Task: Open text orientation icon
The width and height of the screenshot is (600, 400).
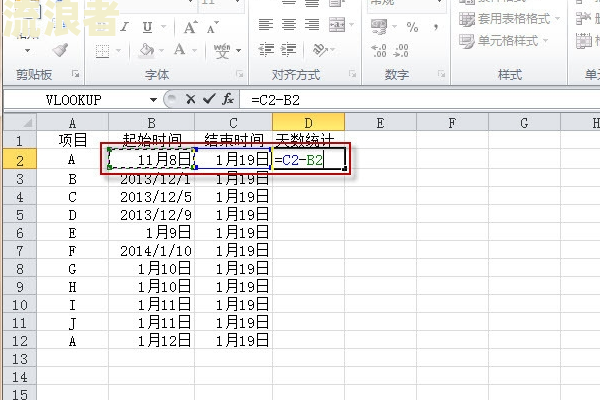Action: pos(320,50)
